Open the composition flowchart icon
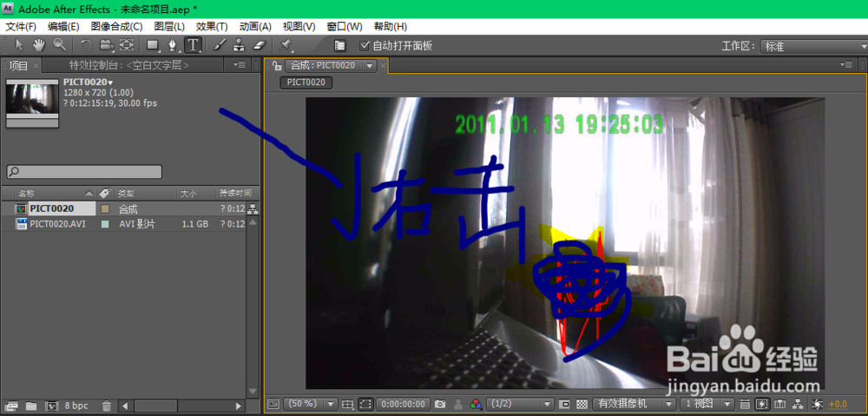The width and height of the screenshot is (868, 416). pyautogui.click(x=798, y=404)
